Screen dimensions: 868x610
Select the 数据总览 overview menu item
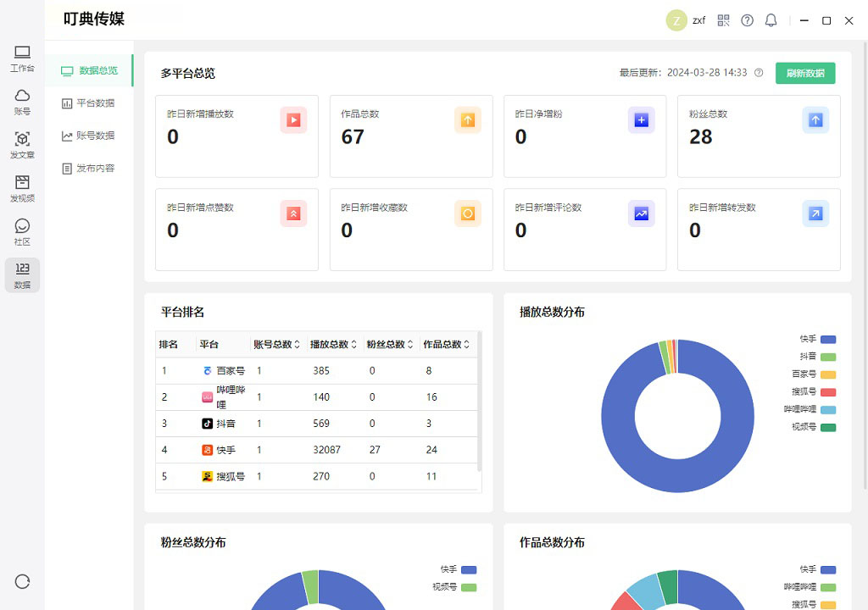tap(88, 70)
